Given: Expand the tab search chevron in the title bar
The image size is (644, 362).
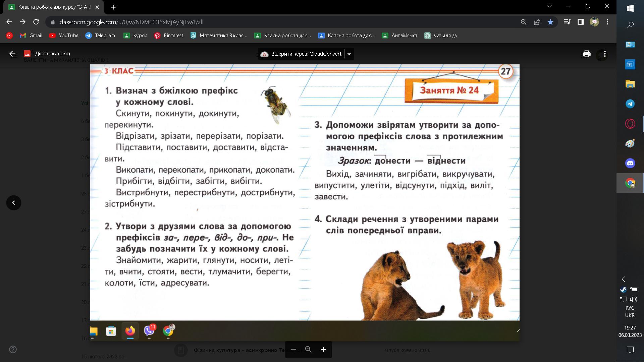Looking at the screenshot, I should pos(549,6).
